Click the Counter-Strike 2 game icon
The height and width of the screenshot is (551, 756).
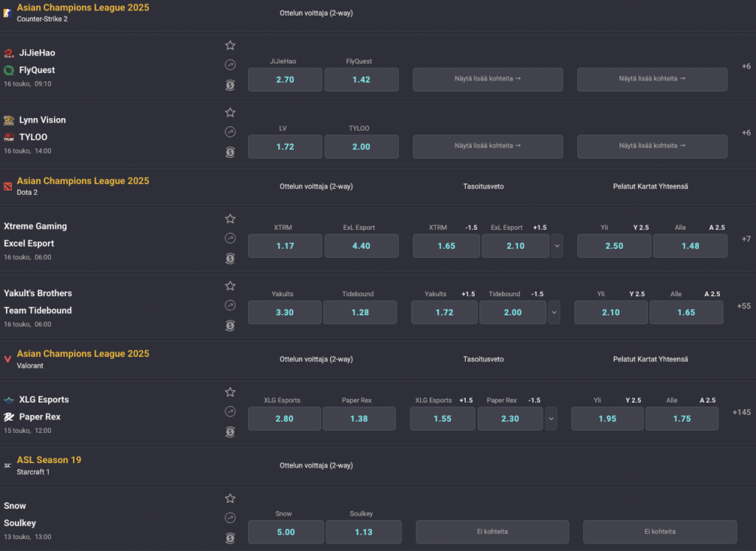pyautogui.click(x=7, y=13)
